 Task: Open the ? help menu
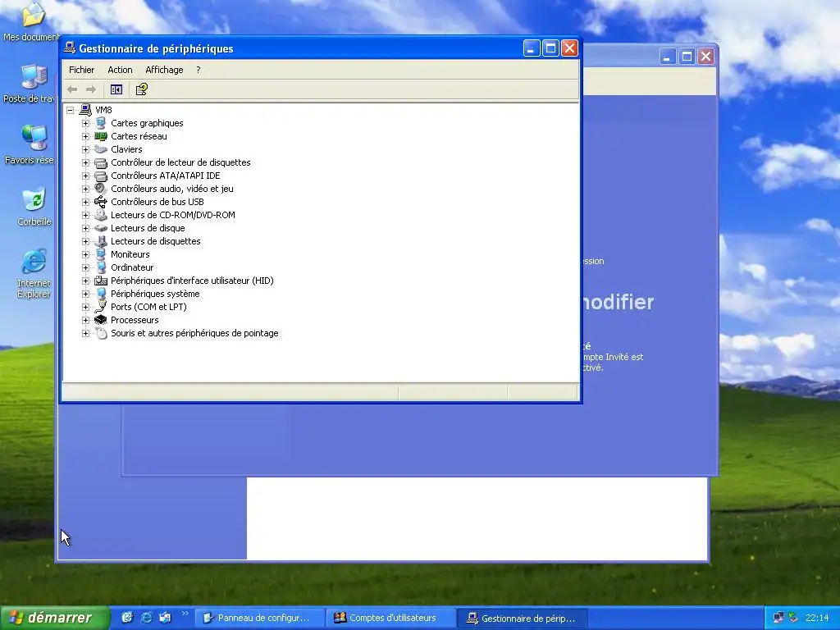click(x=199, y=70)
